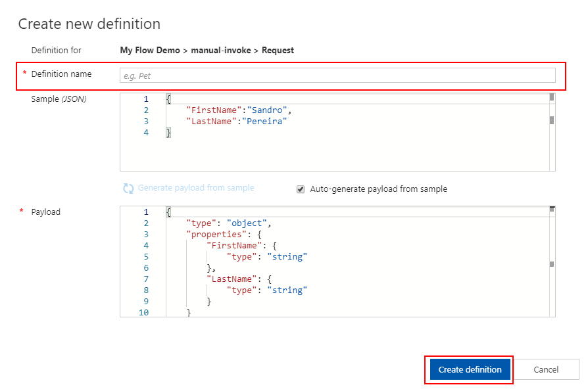
Task: Click line number 3 in Sample editor
Action: coord(145,122)
